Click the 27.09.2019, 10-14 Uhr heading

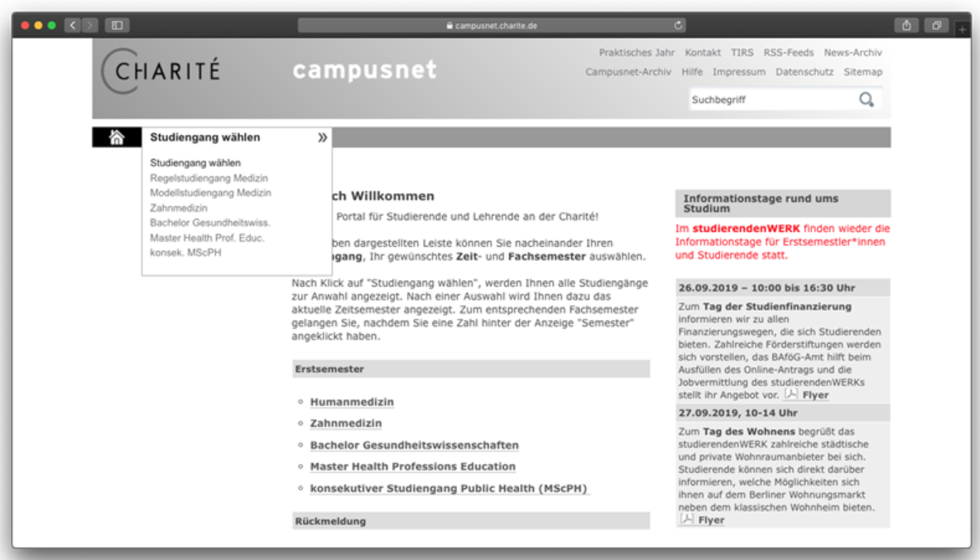[782, 413]
